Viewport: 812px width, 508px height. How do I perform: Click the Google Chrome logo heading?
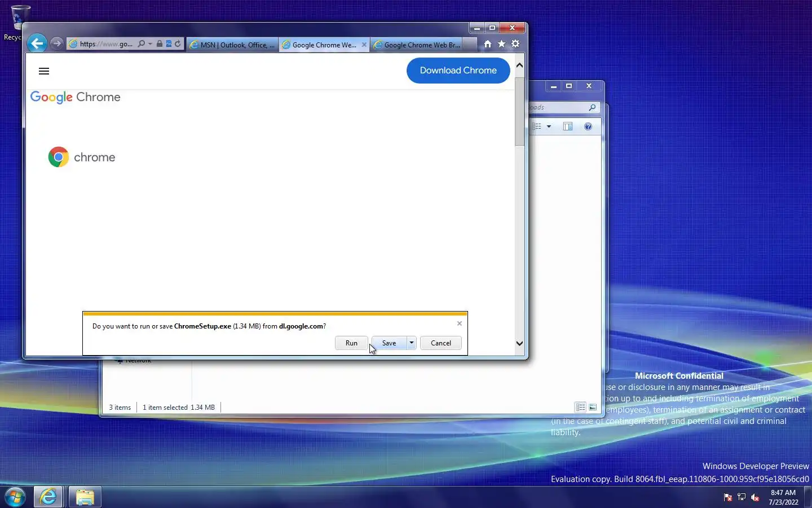coord(76,97)
